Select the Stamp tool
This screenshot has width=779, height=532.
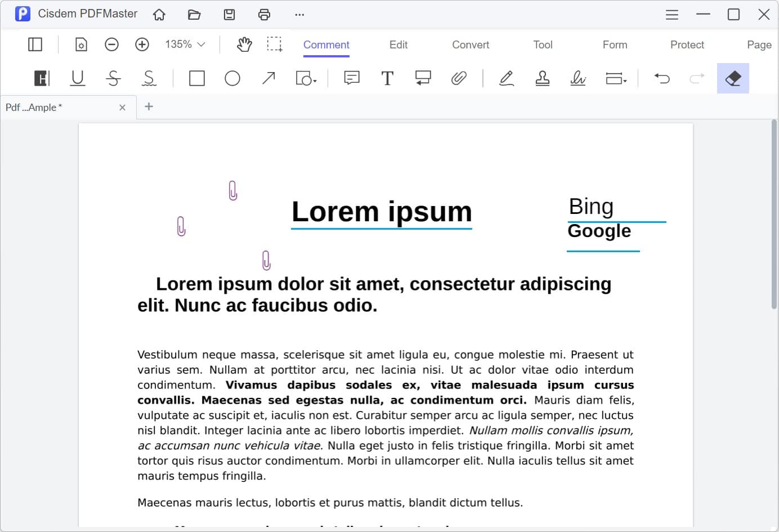pyautogui.click(x=542, y=78)
